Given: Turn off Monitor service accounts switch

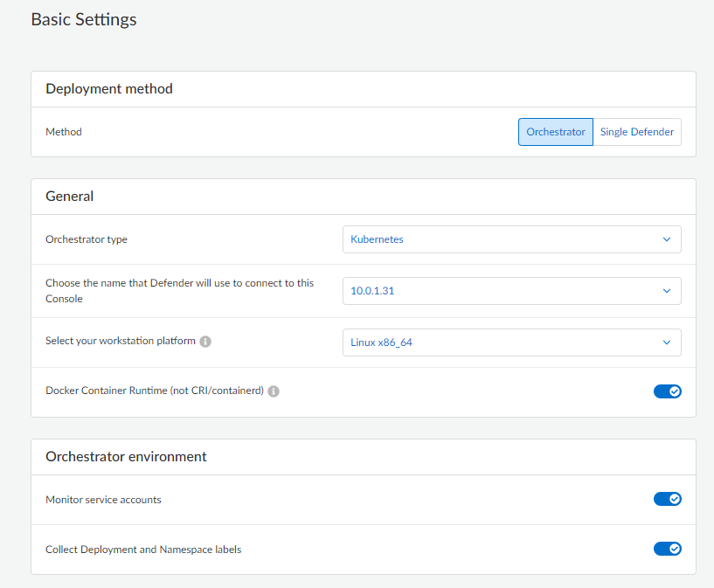Looking at the screenshot, I should tap(667, 499).
